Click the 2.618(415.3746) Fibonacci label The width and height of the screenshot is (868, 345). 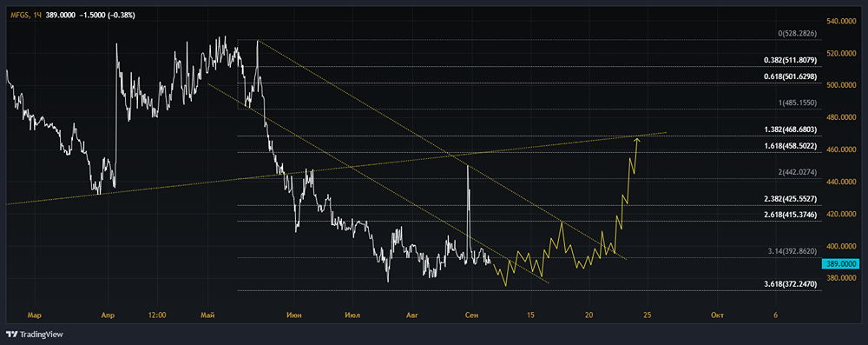[x=791, y=214]
